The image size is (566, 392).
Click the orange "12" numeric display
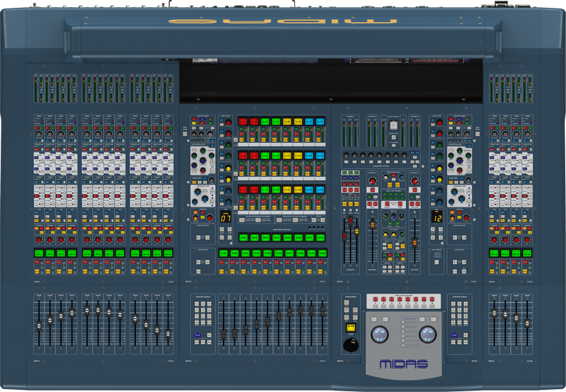[x=437, y=218]
